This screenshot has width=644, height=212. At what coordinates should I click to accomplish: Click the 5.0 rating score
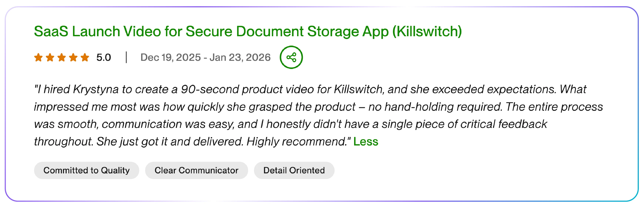tap(103, 57)
